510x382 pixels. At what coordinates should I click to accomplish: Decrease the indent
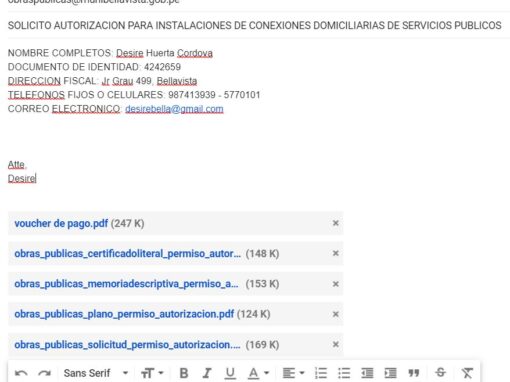pyautogui.click(x=367, y=373)
